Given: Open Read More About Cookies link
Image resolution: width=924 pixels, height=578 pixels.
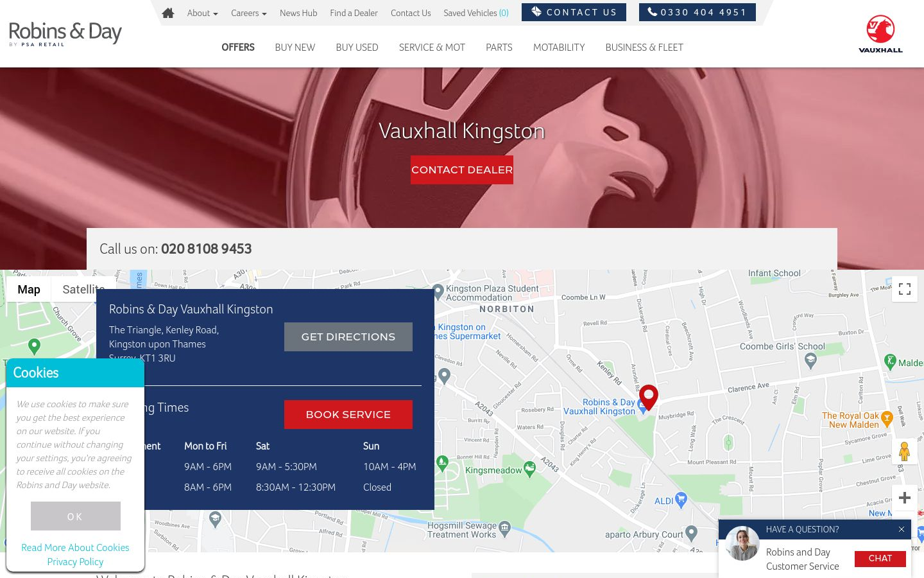Looking at the screenshot, I should 75,547.
